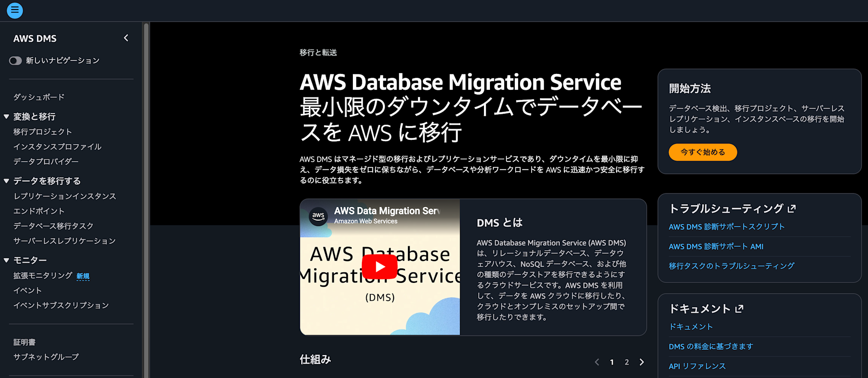Image resolution: width=868 pixels, height=378 pixels.
Task: Open AWS DMS 診断サポート AMI link
Action: [716, 246]
